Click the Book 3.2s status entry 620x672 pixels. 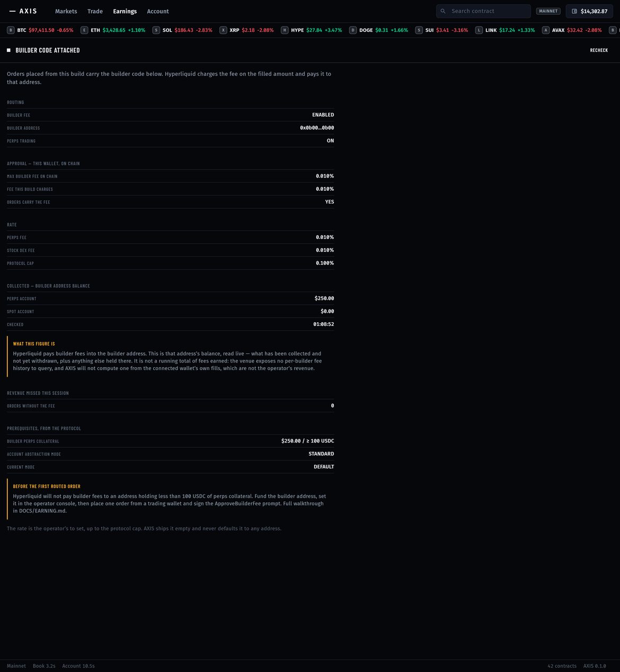(44, 666)
